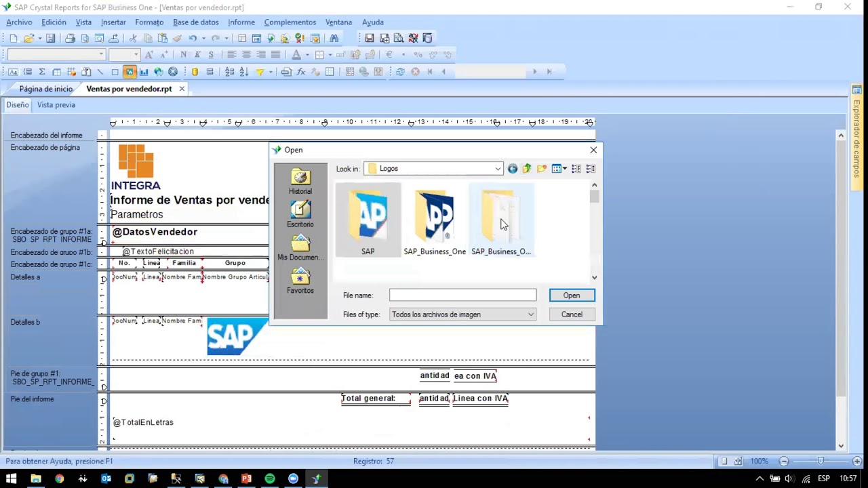Click the Open button in dialog
The width and height of the screenshot is (868, 488).
click(572, 296)
